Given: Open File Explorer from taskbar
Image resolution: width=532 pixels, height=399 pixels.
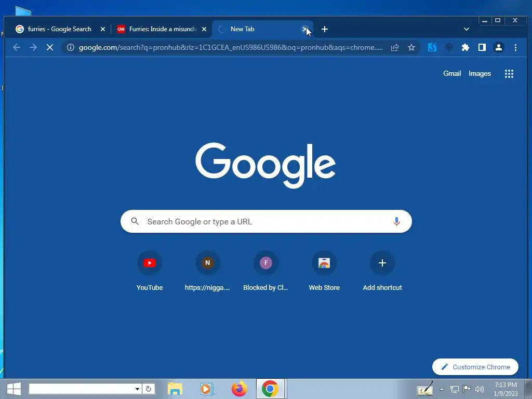Looking at the screenshot, I should pos(175,389).
